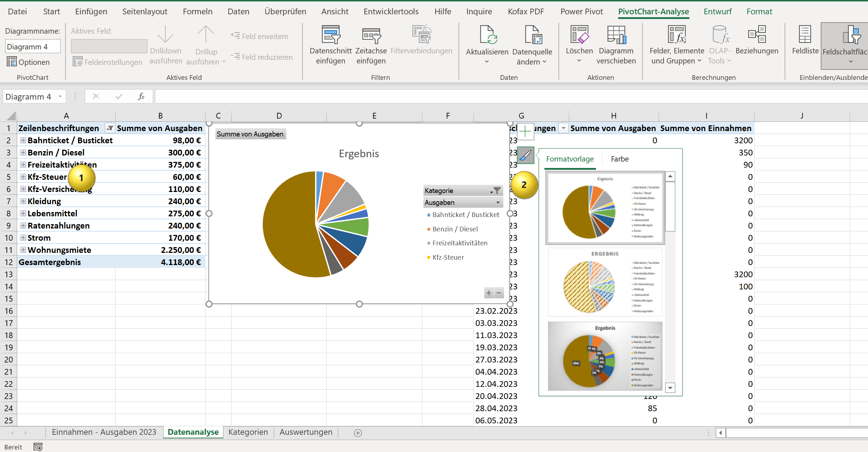Viewport: 868px width, 452px height.
Task: Expand the Freizeitaktivitäten row
Action: 23,165
